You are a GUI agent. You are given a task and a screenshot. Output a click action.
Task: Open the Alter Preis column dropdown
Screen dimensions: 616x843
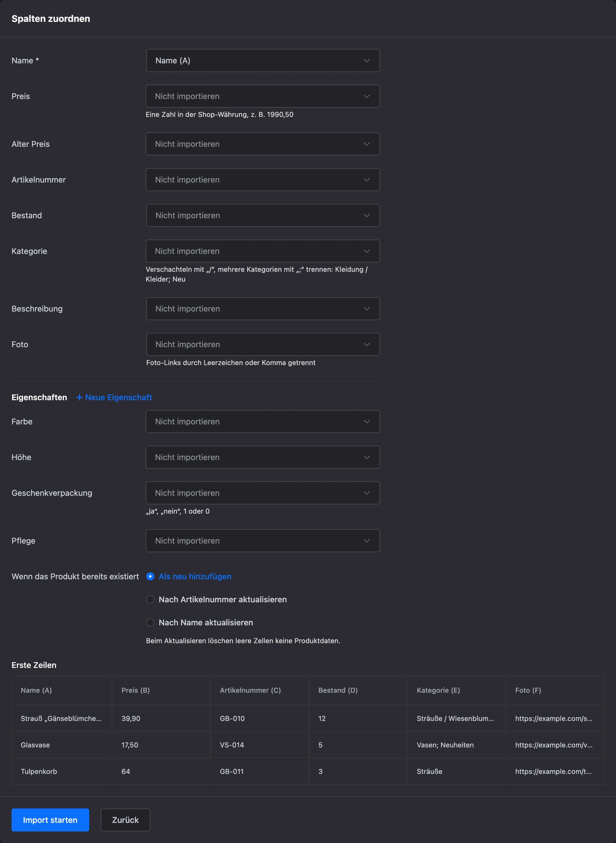pyautogui.click(x=263, y=144)
